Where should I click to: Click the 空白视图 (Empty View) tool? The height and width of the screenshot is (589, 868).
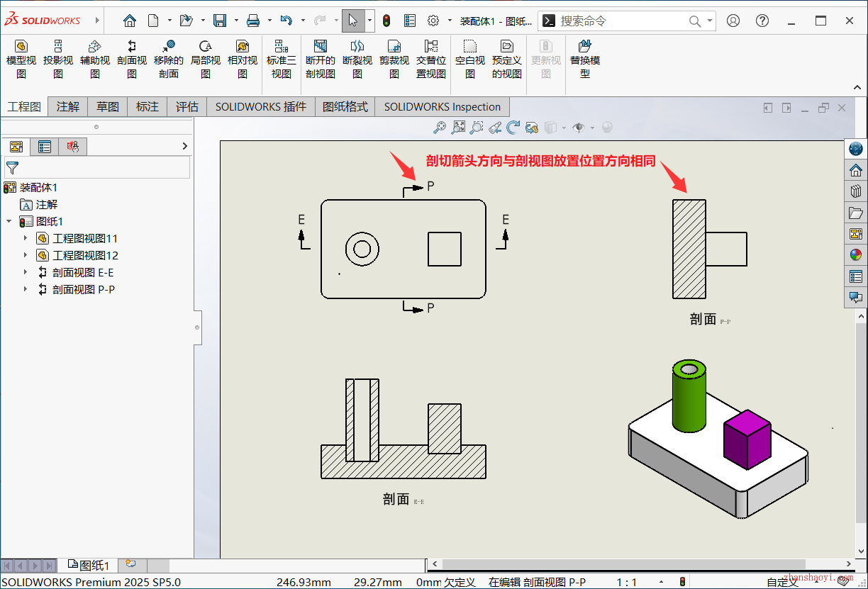click(x=470, y=59)
